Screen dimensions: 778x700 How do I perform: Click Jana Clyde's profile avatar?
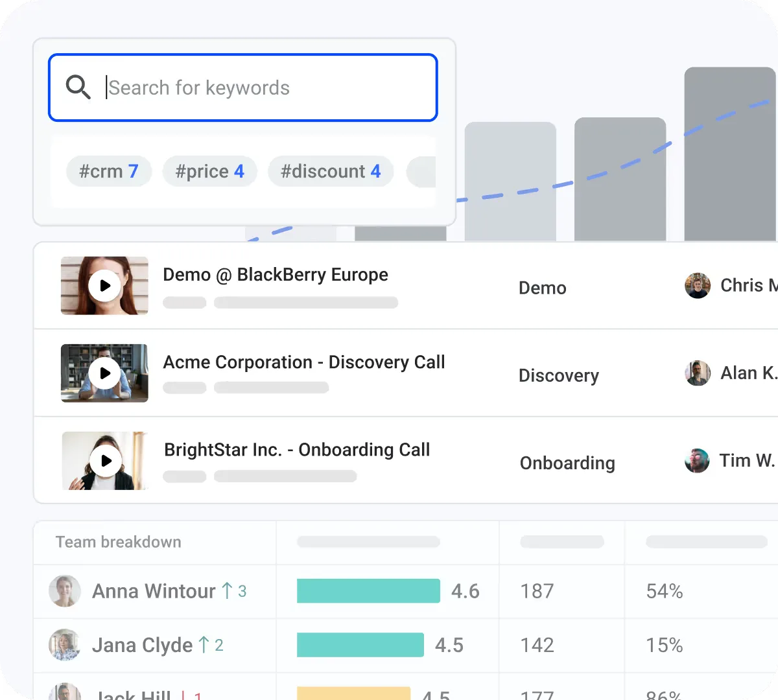[65, 645]
